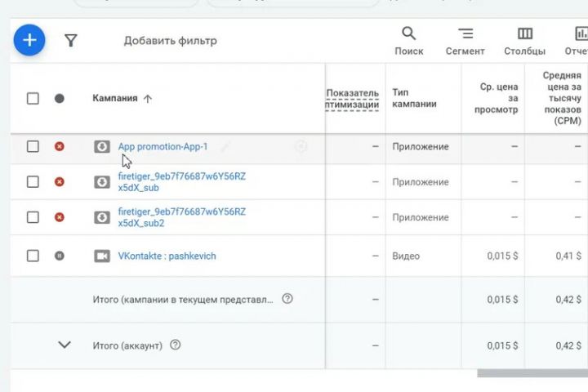
Task: Open the firetiger x5dX_sub2 campaign link
Action: 181,217
